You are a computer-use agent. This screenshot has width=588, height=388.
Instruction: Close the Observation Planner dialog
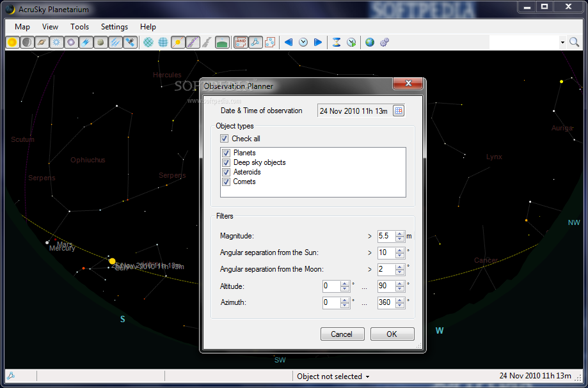(x=408, y=83)
